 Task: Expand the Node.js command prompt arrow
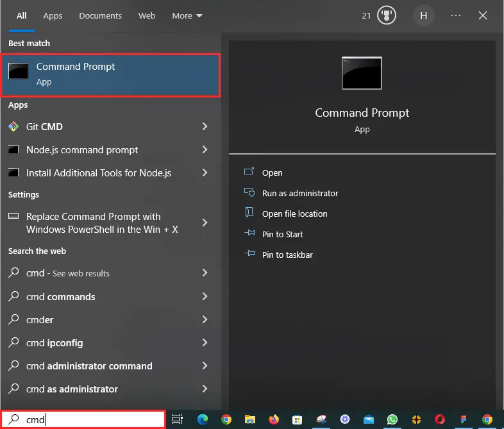pos(205,149)
